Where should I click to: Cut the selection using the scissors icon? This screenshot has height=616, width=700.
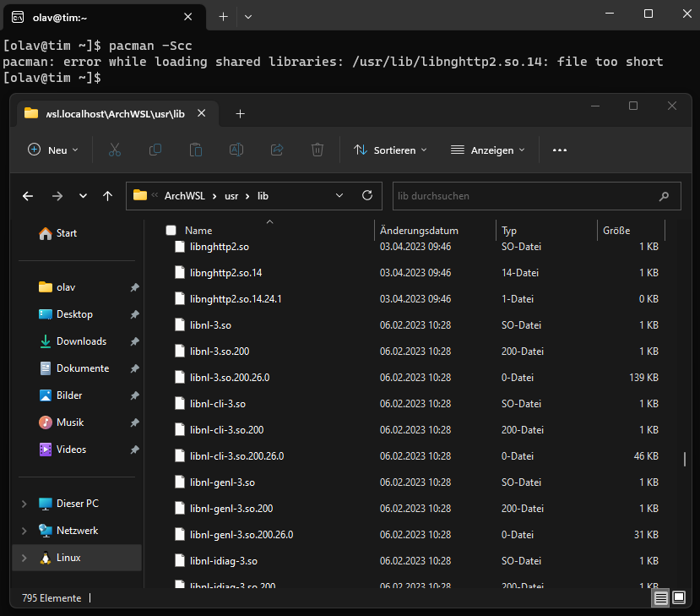coord(114,150)
